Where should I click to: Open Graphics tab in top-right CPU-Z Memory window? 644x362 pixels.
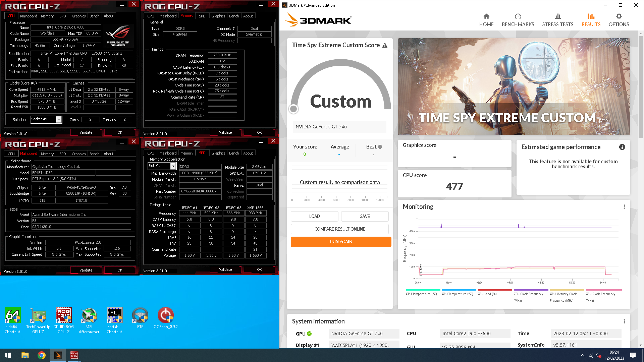click(218, 16)
